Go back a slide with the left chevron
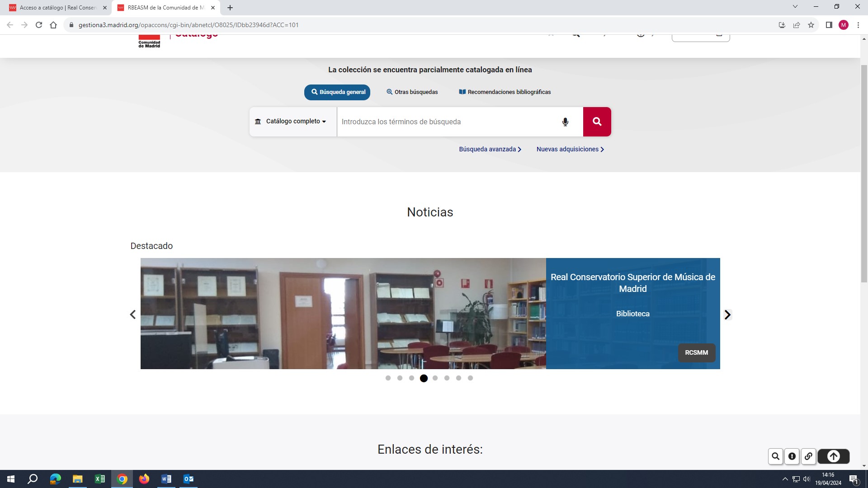The height and width of the screenshot is (488, 868). (133, 314)
